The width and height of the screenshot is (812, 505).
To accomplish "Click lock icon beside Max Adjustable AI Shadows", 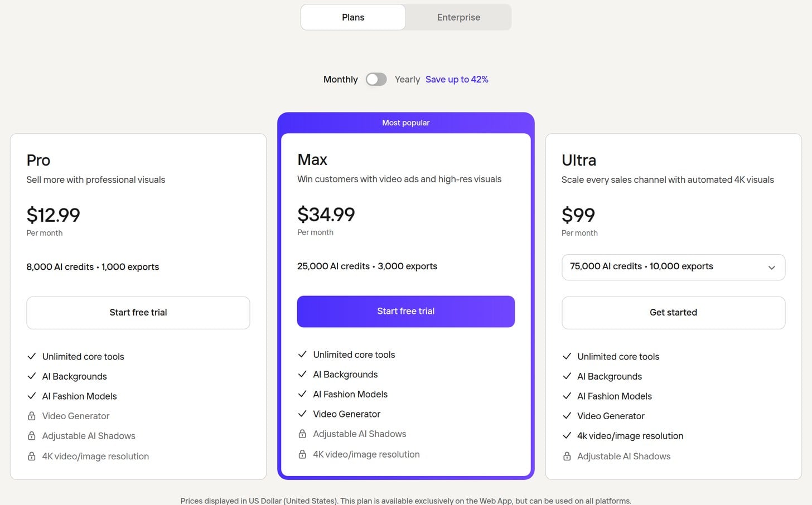I will (302, 434).
